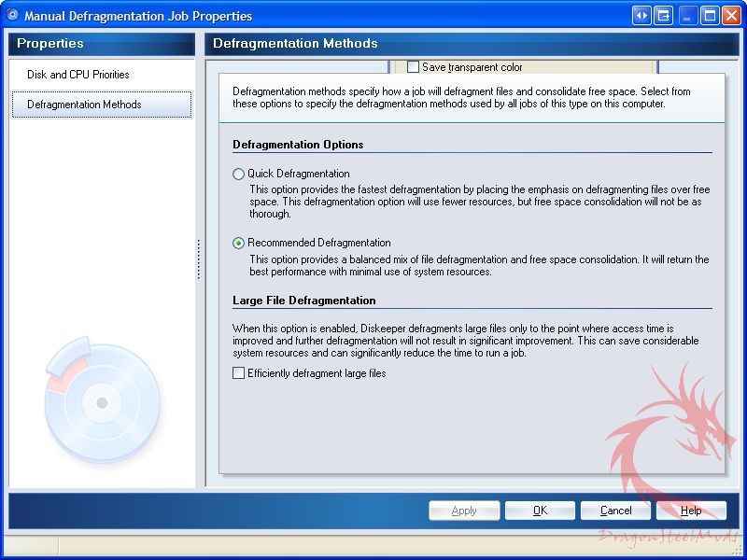Maximize the Job Properties window

coord(710,15)
